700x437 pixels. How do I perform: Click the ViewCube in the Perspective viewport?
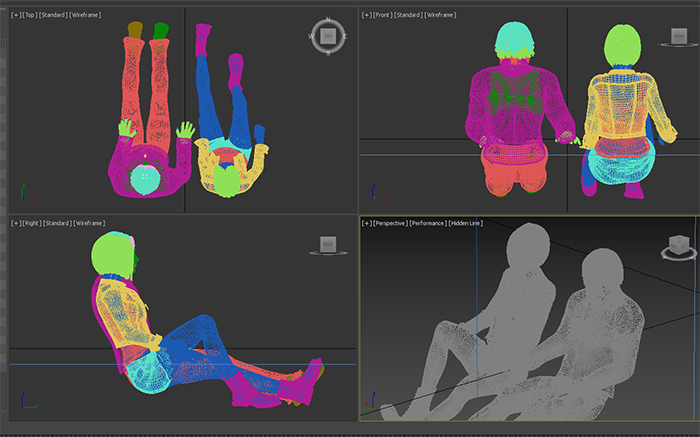pos(677,245)
